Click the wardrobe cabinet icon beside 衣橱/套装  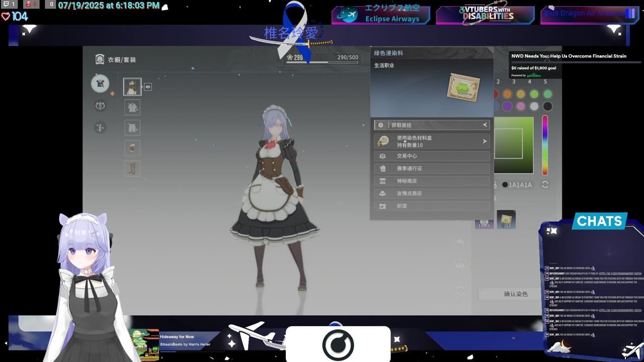100,59
